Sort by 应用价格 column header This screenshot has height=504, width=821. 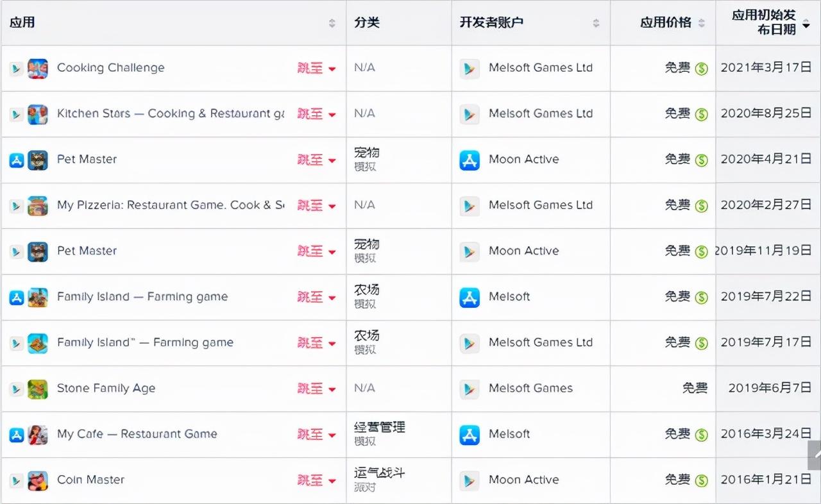pos(663,22)
